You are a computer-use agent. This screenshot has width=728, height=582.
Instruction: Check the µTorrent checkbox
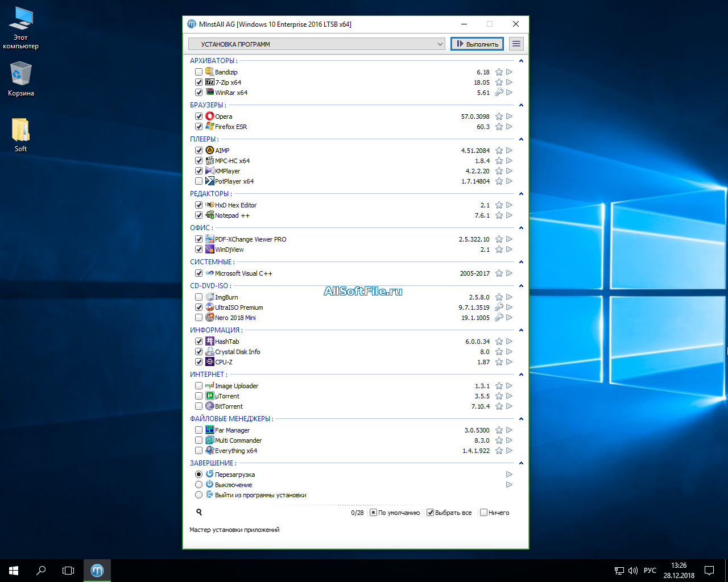(198, 396)
